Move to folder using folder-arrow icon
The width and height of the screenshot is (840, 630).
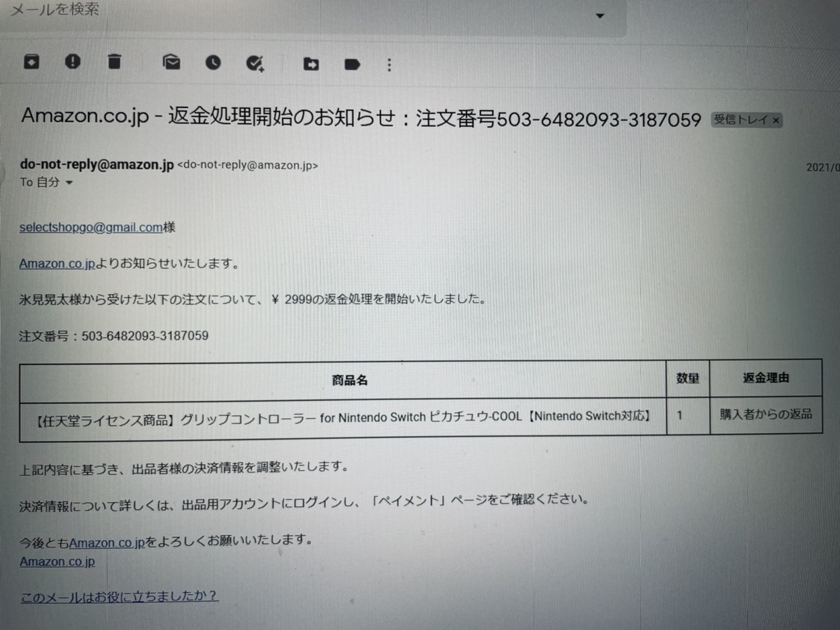(x=311, y=64)
